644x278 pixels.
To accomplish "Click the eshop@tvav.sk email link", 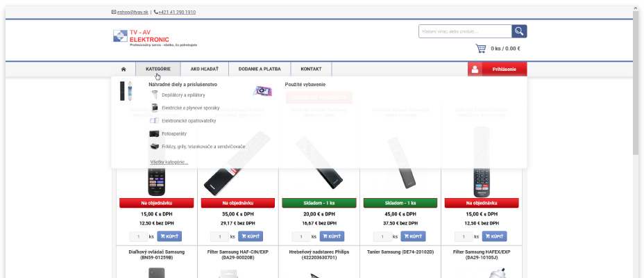I will click(x=133, y=13).
